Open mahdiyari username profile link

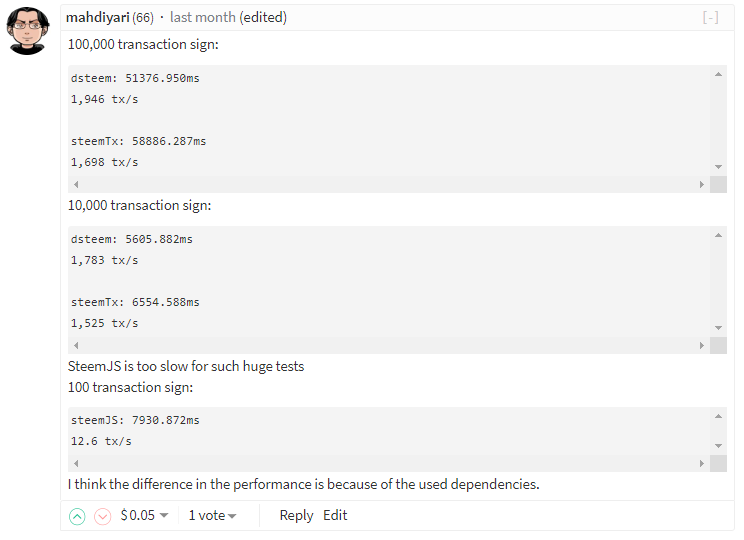(97, 18)
